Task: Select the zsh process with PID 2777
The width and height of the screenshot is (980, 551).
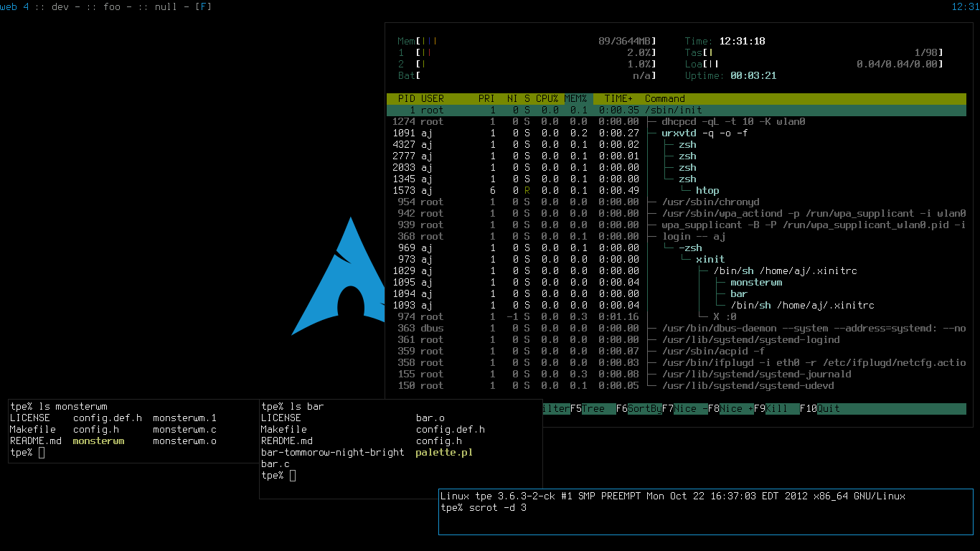Action: coord(677,156)
